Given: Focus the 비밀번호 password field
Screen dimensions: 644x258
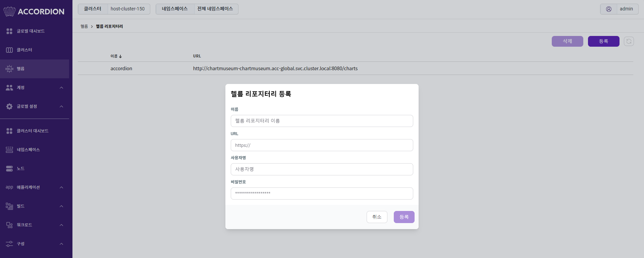Looking at the screenshot, I should 322,193.
